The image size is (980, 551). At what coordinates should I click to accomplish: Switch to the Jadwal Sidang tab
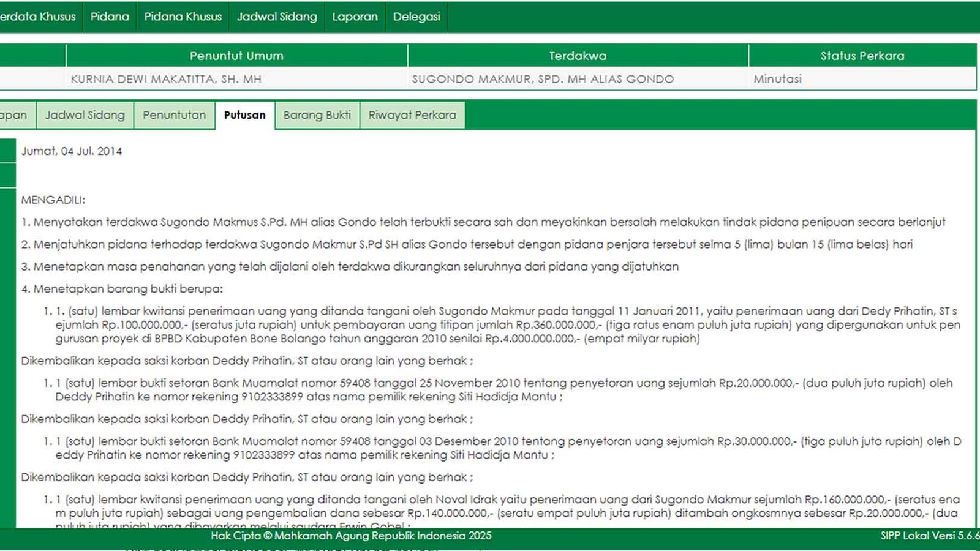coord(85,115)
